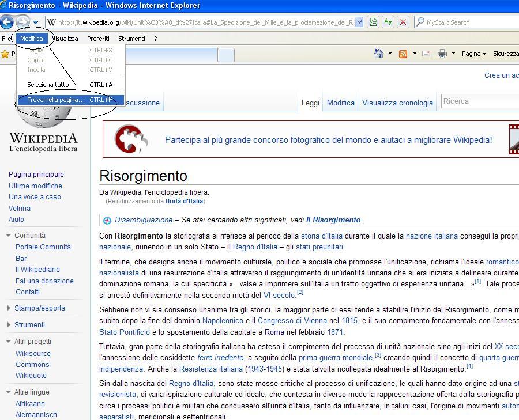The width and height of the screenshot is (519, 420).
Task: Click the Crea un account link
Action: (502, 75)
